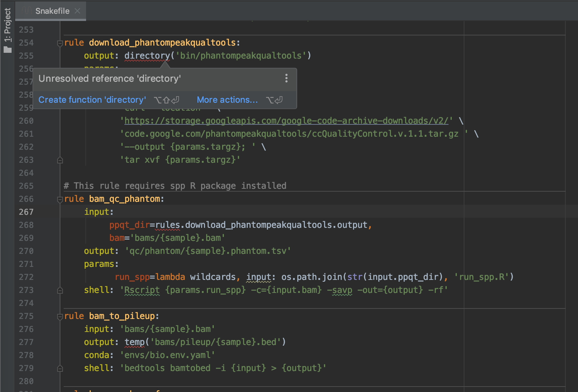Click 'rules' reference on line 268
The height and width of the screenshot is (392, 578).
click(x=167, y=225)
